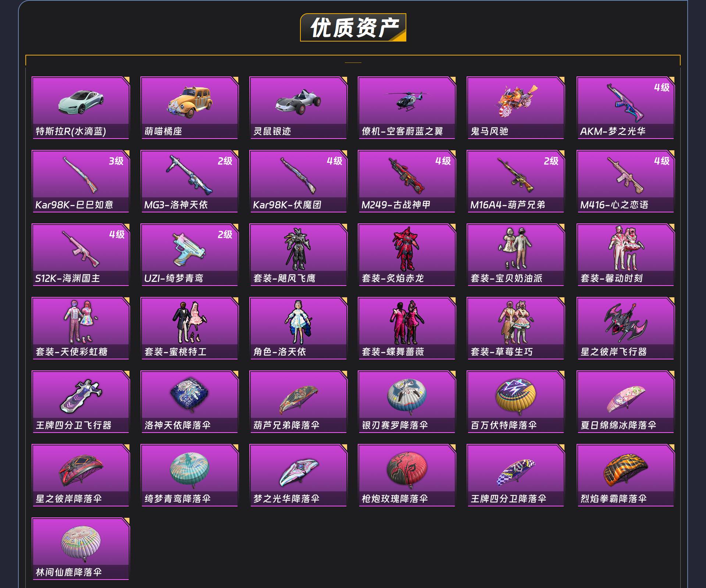Click the UZI-绮梦青鸾 pistol icon

coord(189,250)
